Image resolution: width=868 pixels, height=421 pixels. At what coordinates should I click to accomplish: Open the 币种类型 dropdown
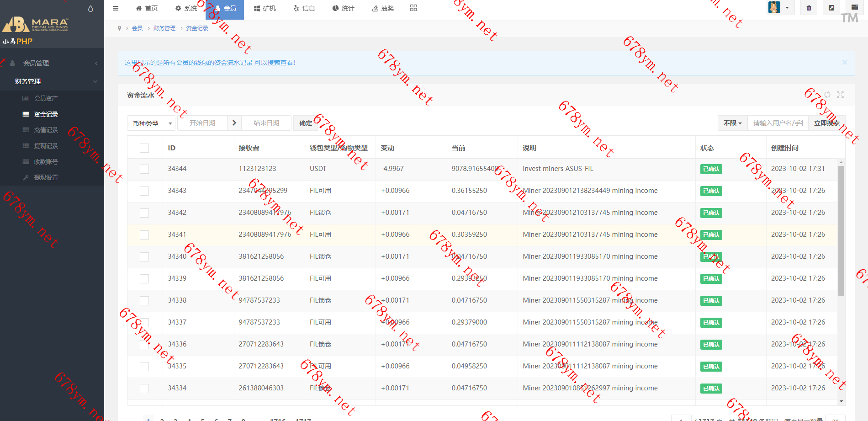(x=151, y=123)
